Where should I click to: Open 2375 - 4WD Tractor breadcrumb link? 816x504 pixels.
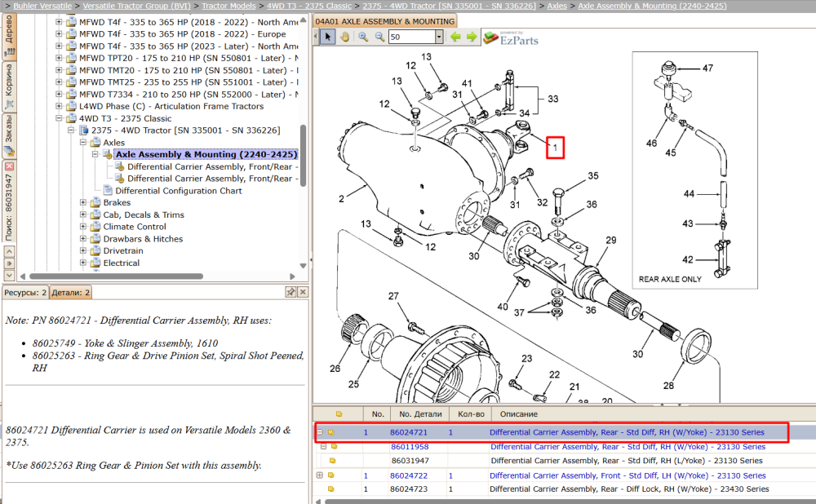pyautogui.click(x=449, y=6)
